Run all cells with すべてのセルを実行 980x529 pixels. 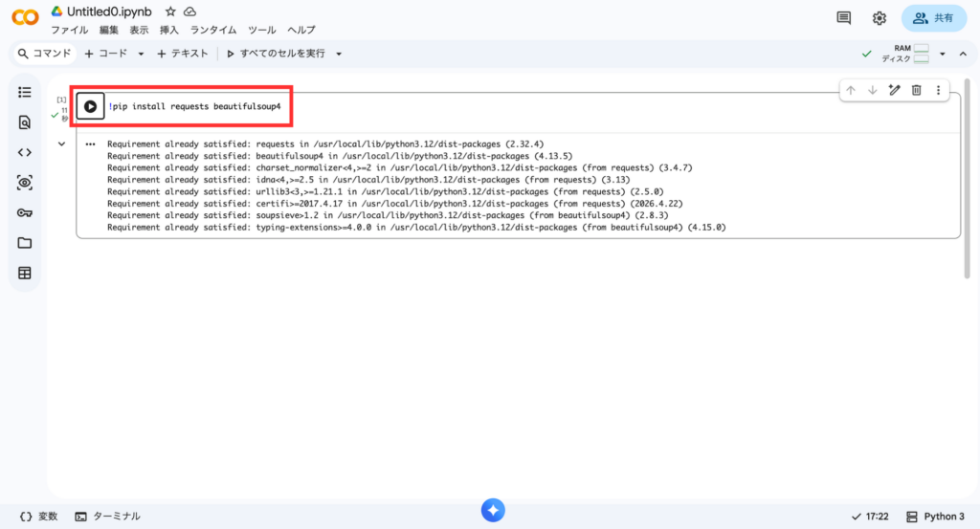276,54
